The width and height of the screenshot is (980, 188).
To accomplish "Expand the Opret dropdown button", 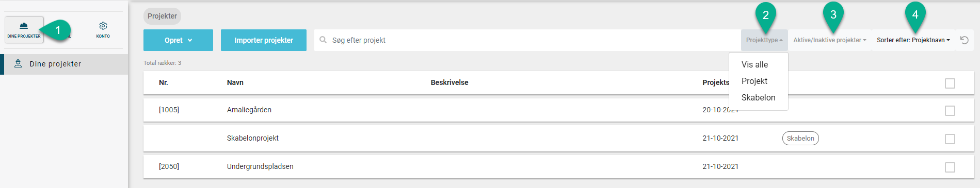I will pyautogui.click(x=178, y=40).
